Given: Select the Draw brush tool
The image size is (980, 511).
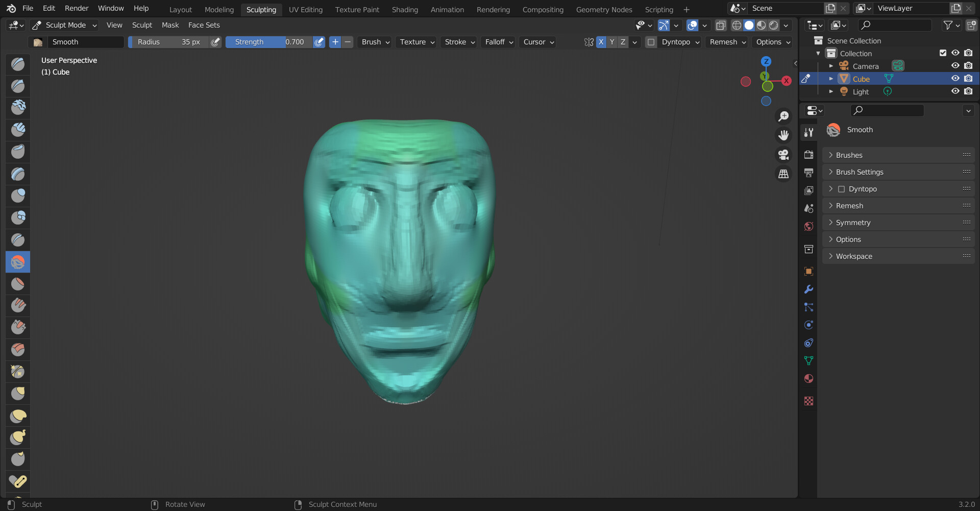Looking at the screenshot, I should 18,64.
